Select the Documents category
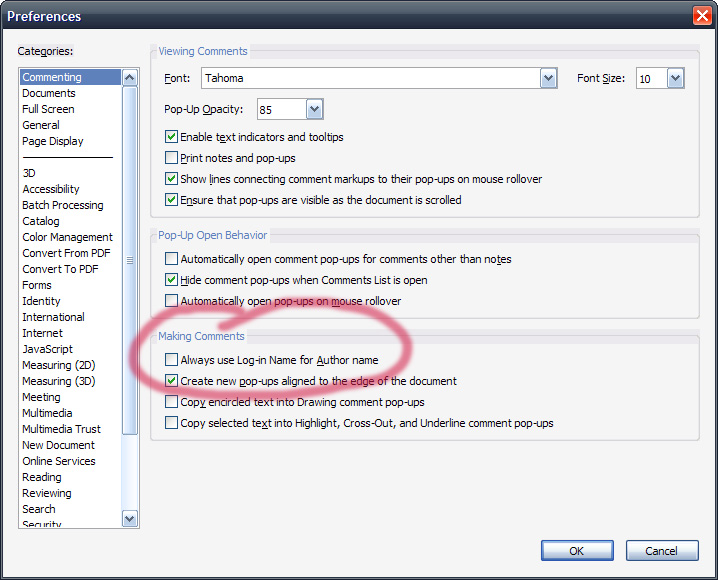 49,93
